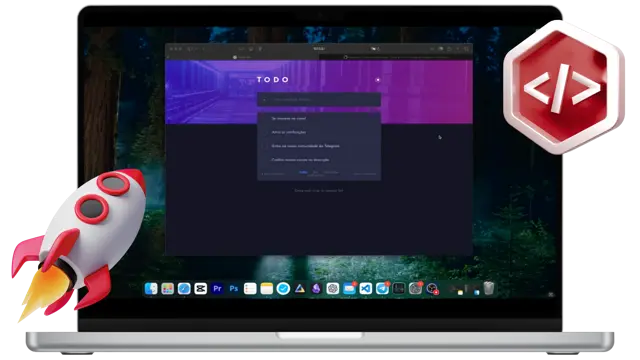Screen dimensions: 640x360
Task: Launch Safari from the dock
Action: click(184, 289)
